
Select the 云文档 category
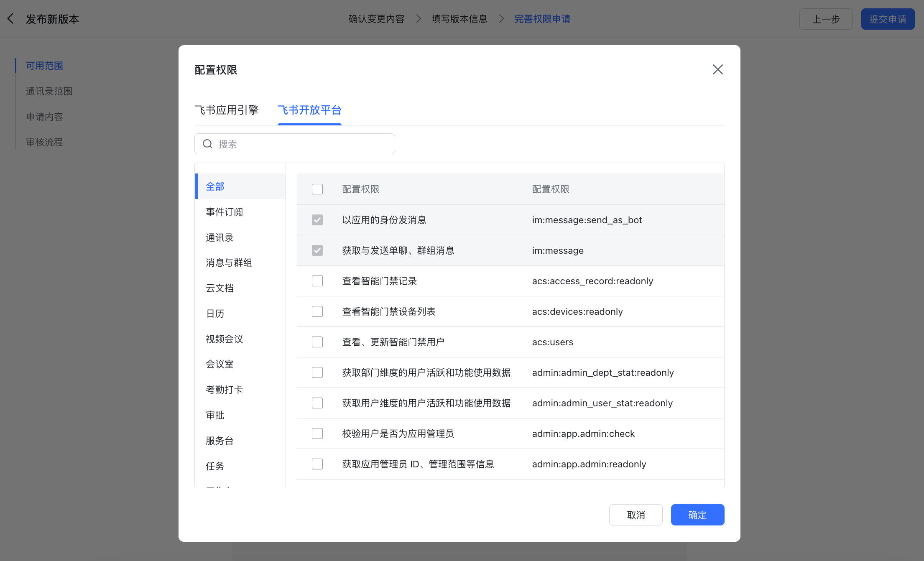point(240,288)
